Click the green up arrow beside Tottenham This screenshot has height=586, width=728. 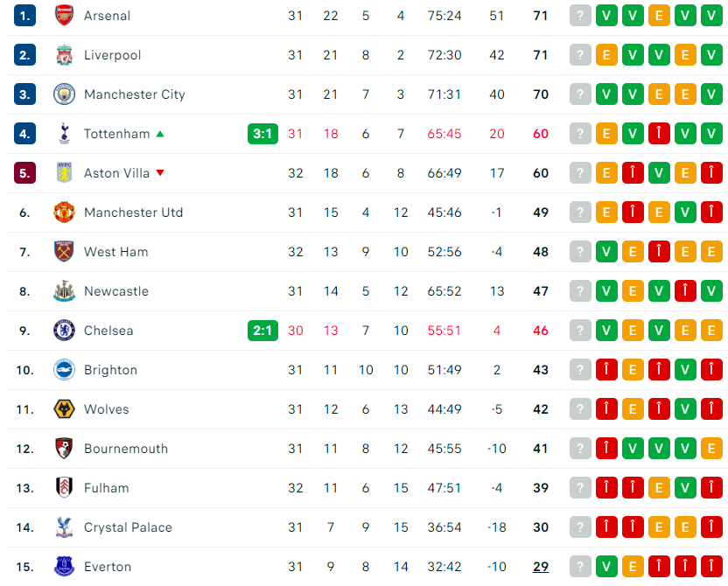point(159,134)
